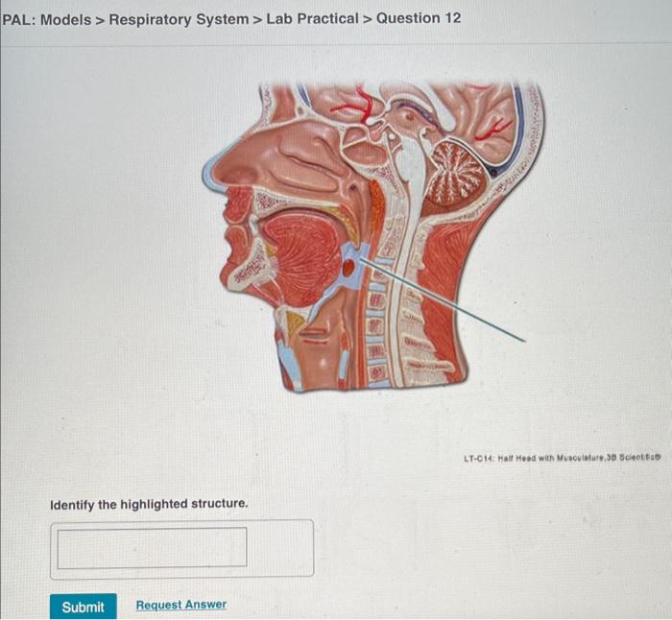
Task: Click the LT-C14 Half Head caption text
Action: click(563, 458)
